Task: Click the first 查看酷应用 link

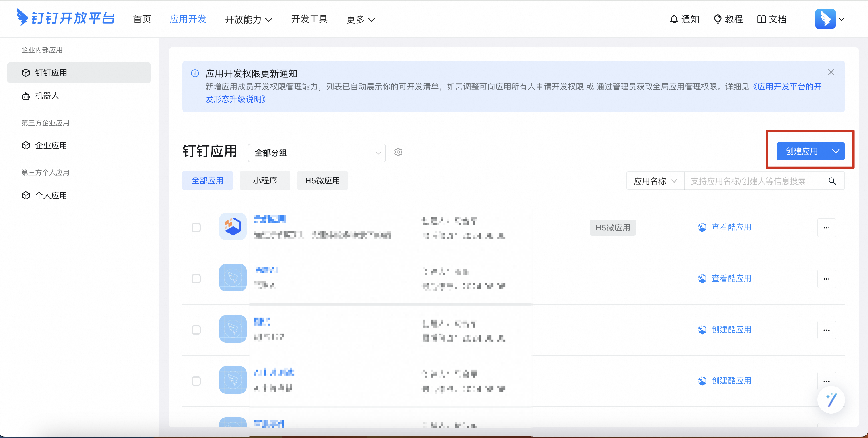Action: point(731,228)
